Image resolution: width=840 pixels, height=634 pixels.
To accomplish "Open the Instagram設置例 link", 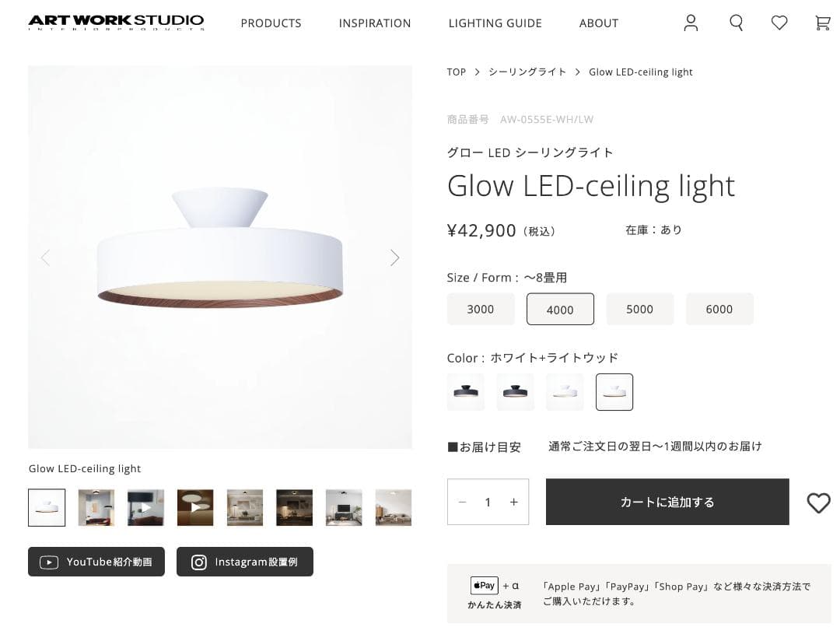I will [244, 561].
